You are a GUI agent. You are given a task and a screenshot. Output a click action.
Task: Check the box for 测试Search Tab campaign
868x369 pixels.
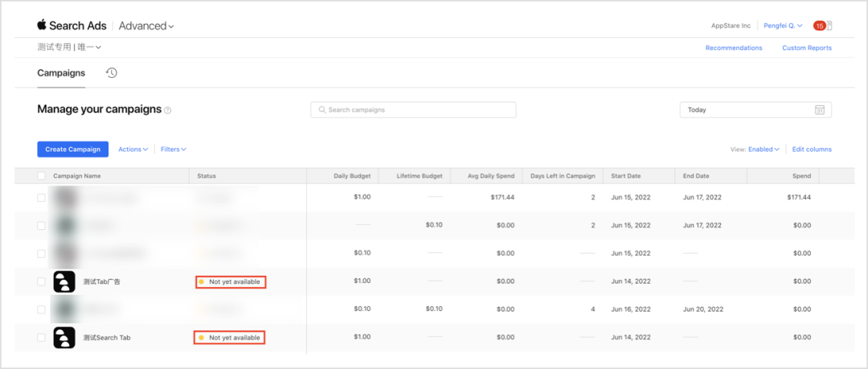(42, 338)
